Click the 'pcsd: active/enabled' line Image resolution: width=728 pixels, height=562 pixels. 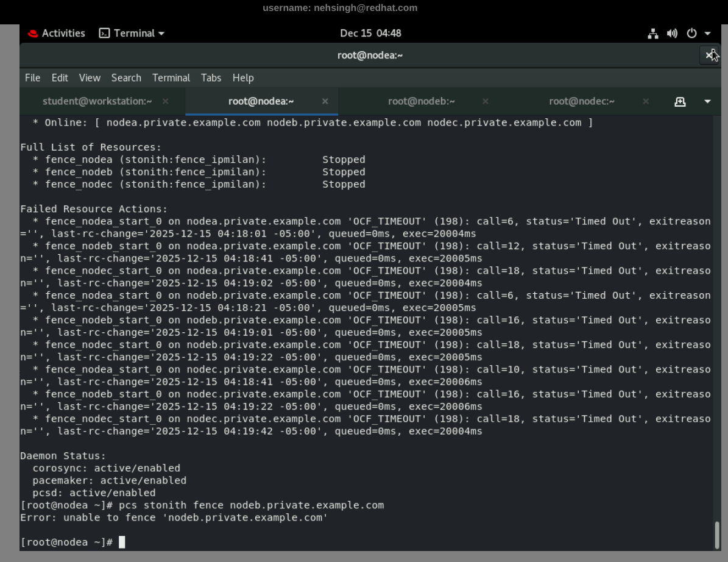click(94, 493)
